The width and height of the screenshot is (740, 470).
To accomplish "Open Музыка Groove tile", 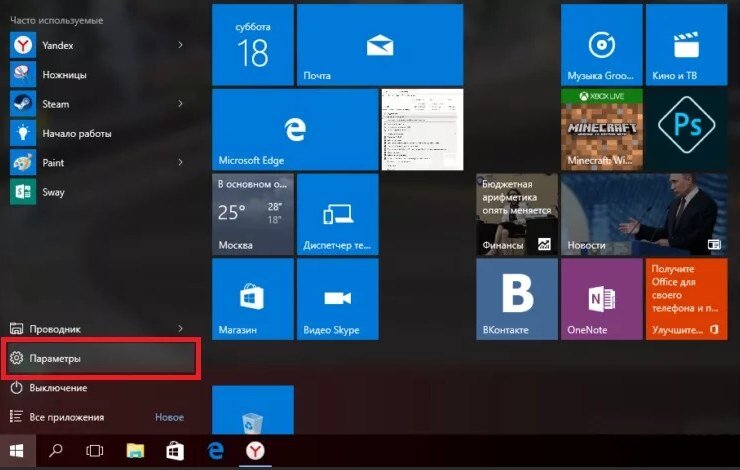I will click(602, 45).
